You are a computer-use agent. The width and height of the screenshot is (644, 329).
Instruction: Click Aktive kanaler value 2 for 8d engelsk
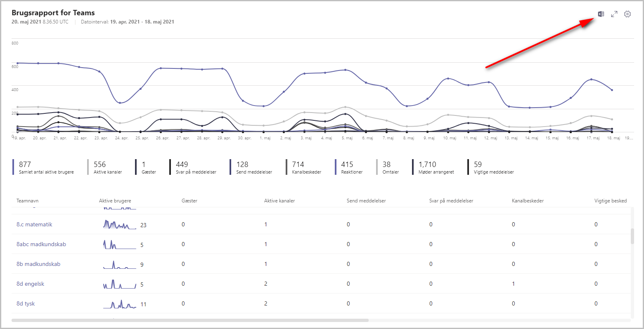click(x=265, y=284)
